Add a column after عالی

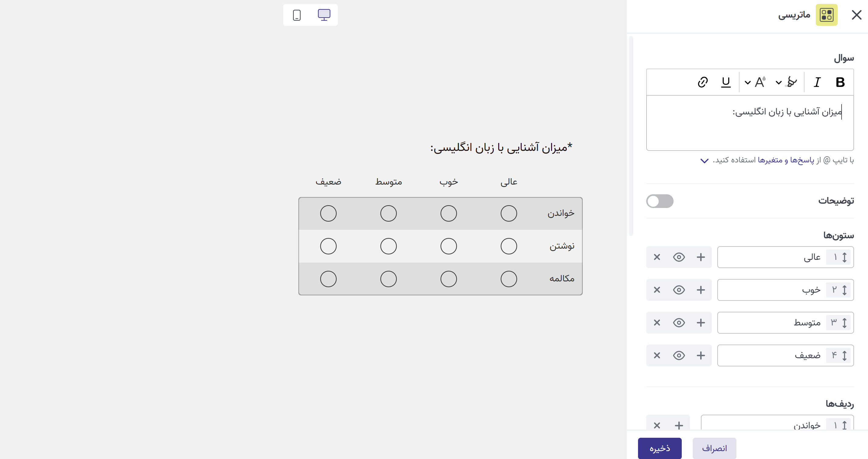701,257
